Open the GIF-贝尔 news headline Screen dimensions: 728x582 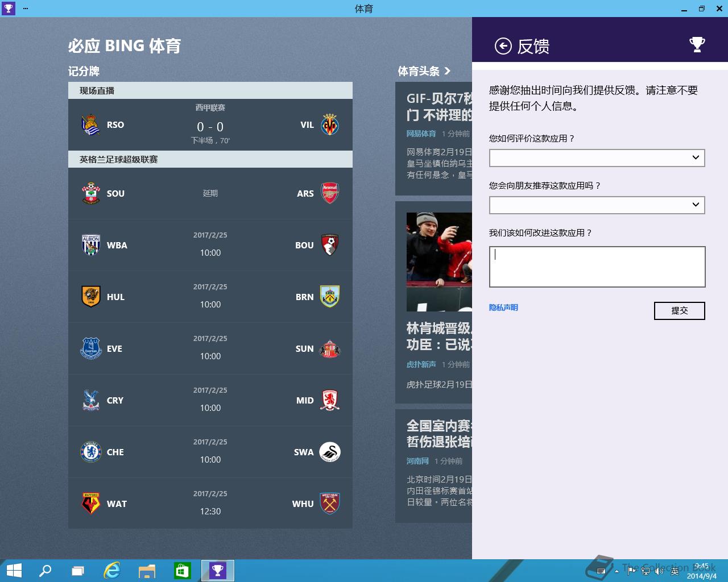pyautogui.click(x=439, y=107)
